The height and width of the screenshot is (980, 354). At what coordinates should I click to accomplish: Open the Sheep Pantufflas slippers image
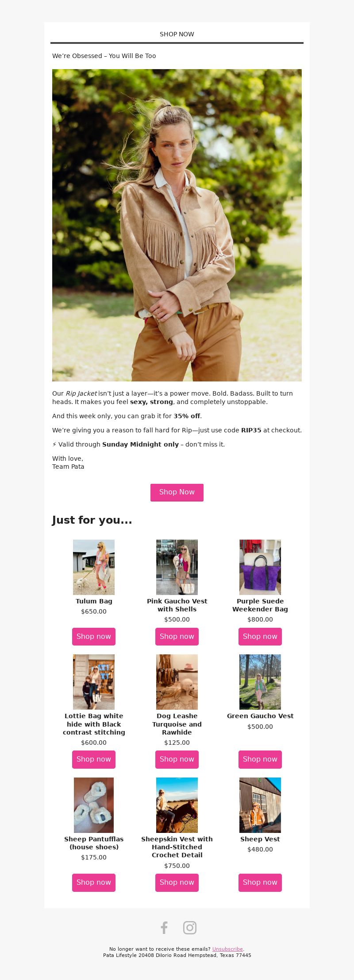coord(94,805)
